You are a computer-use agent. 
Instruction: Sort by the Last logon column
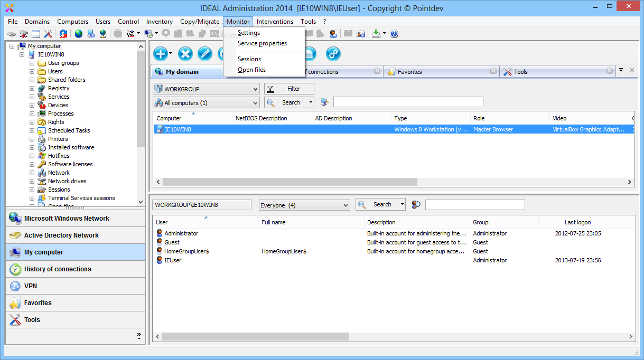click(x=578, y=222)
